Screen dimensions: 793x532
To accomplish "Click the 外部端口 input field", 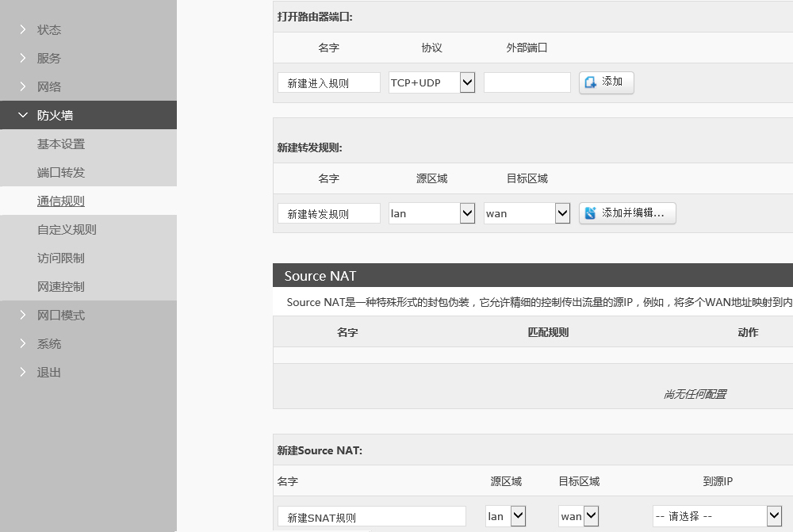I will point(527,82).
